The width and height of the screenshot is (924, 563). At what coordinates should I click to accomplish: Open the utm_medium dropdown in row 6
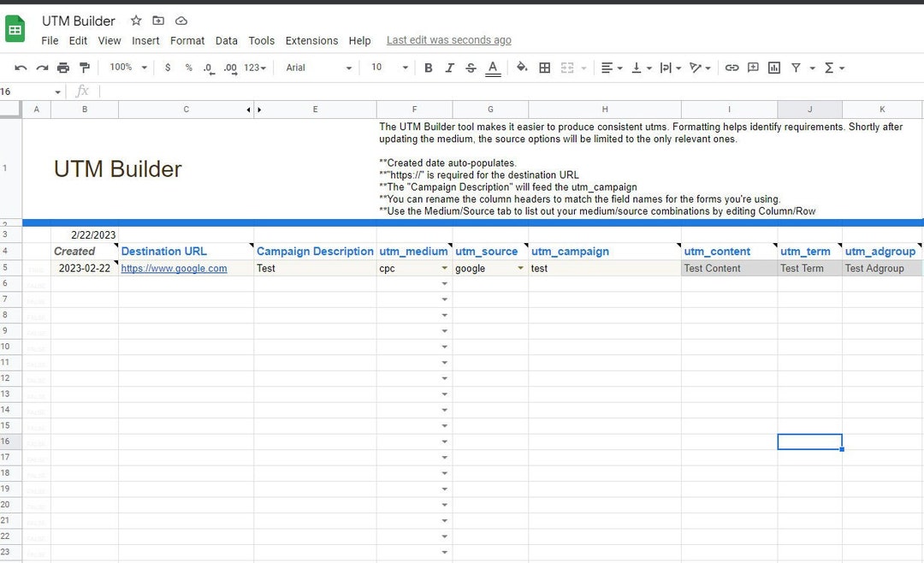(445, 282)
